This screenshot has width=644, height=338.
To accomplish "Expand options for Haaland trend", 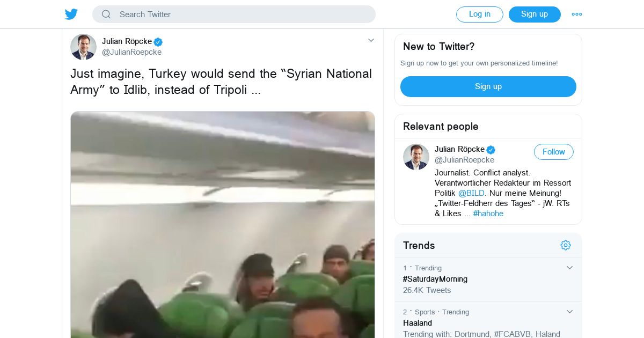I will [570, 312].
